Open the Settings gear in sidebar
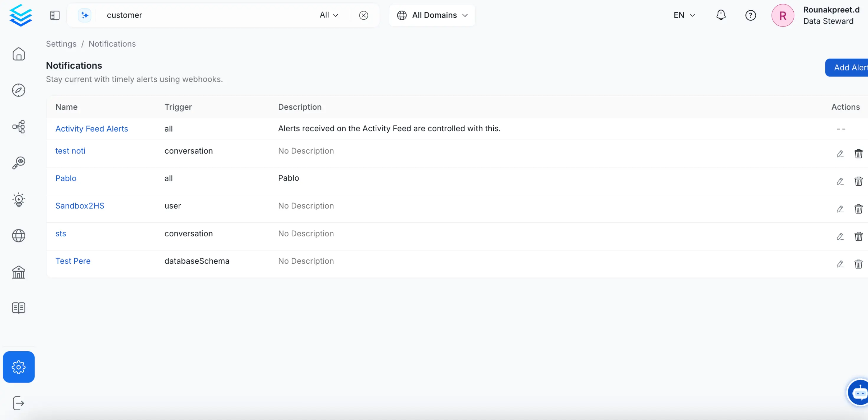Viewport: 868px width, 420px height. point(19,367)
